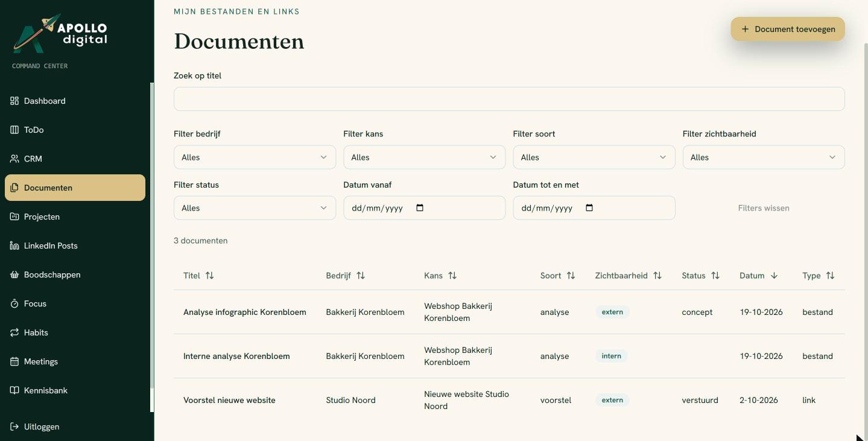This screenshot has width=868, height=441.
Task: Click the Meetings calendar icon
Action: pyautogui.click(x=14, y=361)
